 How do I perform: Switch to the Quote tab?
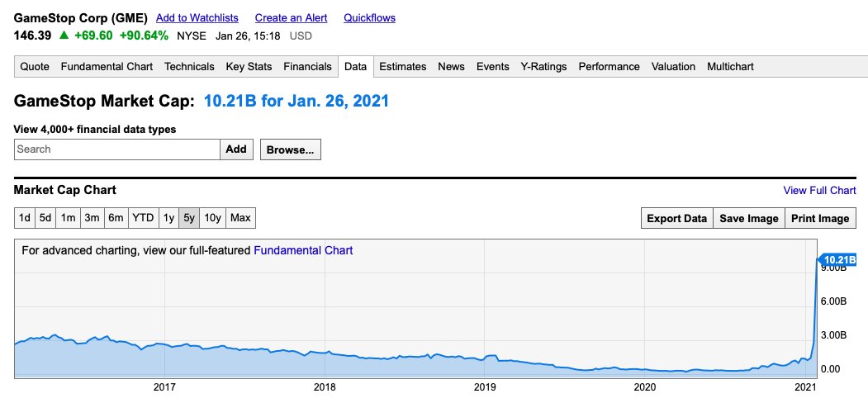click(35, 66)
